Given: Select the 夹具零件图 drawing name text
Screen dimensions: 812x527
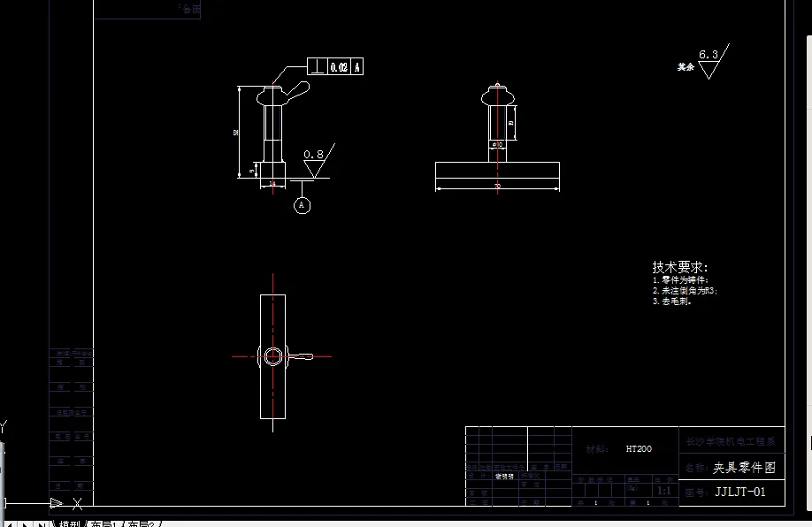Looking at the screenshot, I should [744, 468].
